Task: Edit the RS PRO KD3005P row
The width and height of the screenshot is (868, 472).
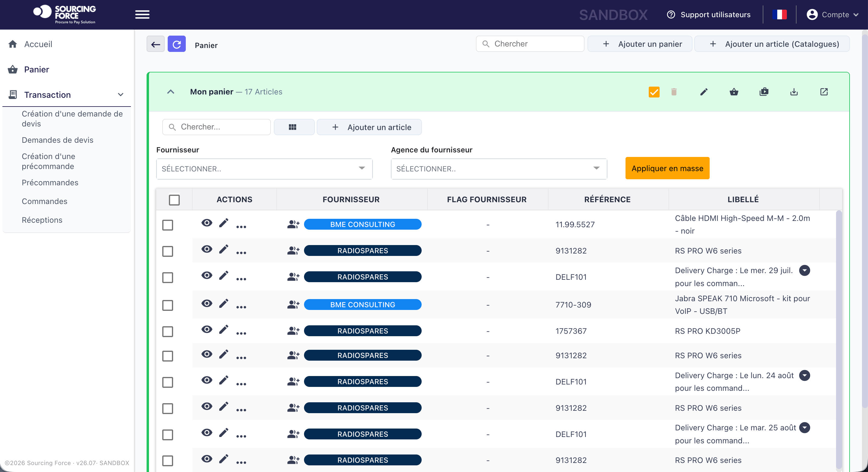Action: pos(224,329)
